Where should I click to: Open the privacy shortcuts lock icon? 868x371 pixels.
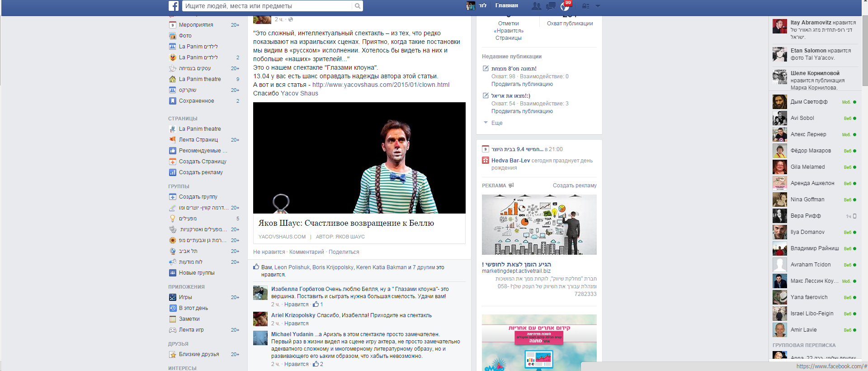[x=586, y=6]
